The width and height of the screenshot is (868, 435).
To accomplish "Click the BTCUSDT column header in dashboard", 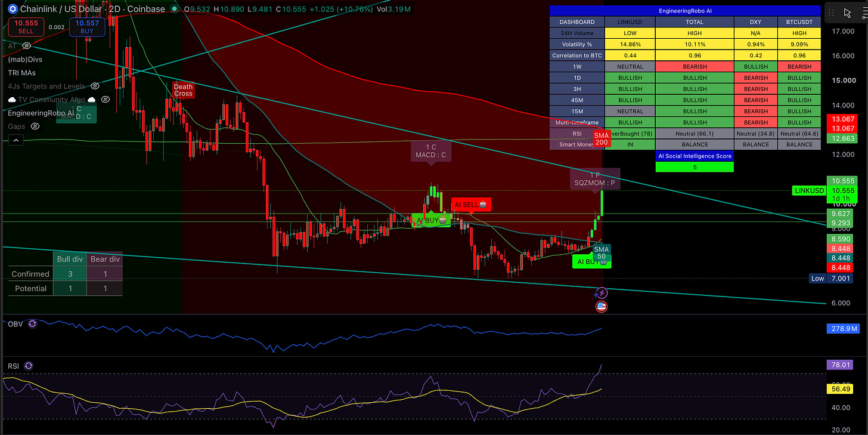I will coord(799,22).
